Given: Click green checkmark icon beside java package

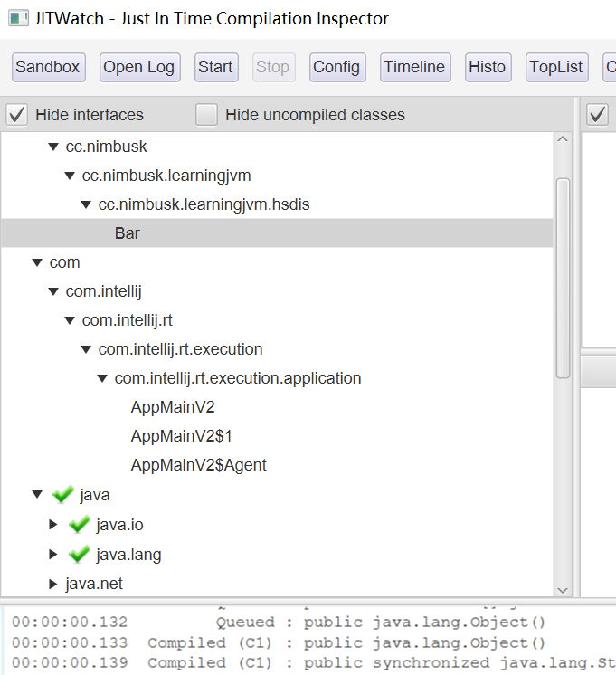Looking at the screenshot, I should pyautogui.click(x=63, y=495).
